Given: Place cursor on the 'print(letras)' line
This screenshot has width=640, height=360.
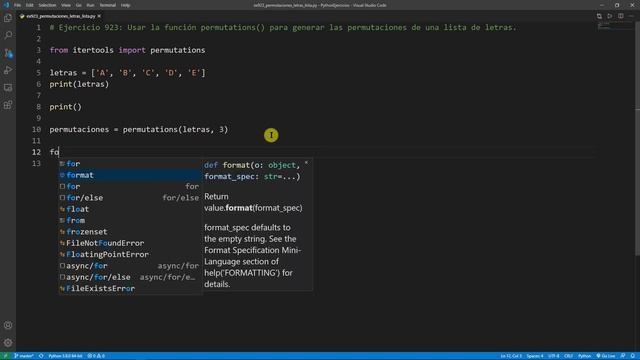Looking at the screenshot, I should [79, 84].
